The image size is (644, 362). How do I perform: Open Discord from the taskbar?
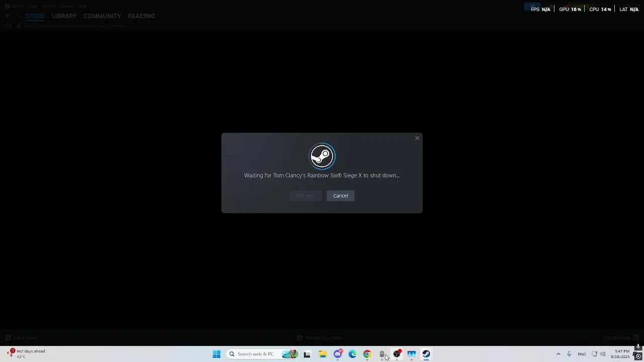point(338,354)
